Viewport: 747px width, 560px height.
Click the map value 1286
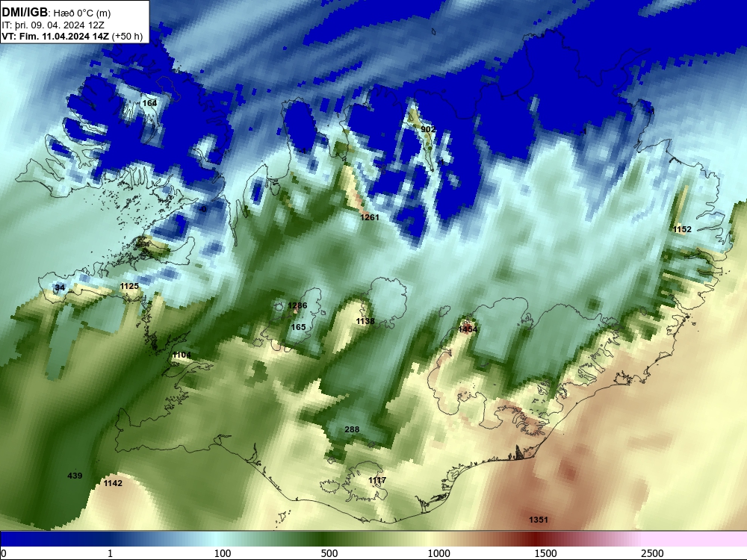(x=297, y=305)
